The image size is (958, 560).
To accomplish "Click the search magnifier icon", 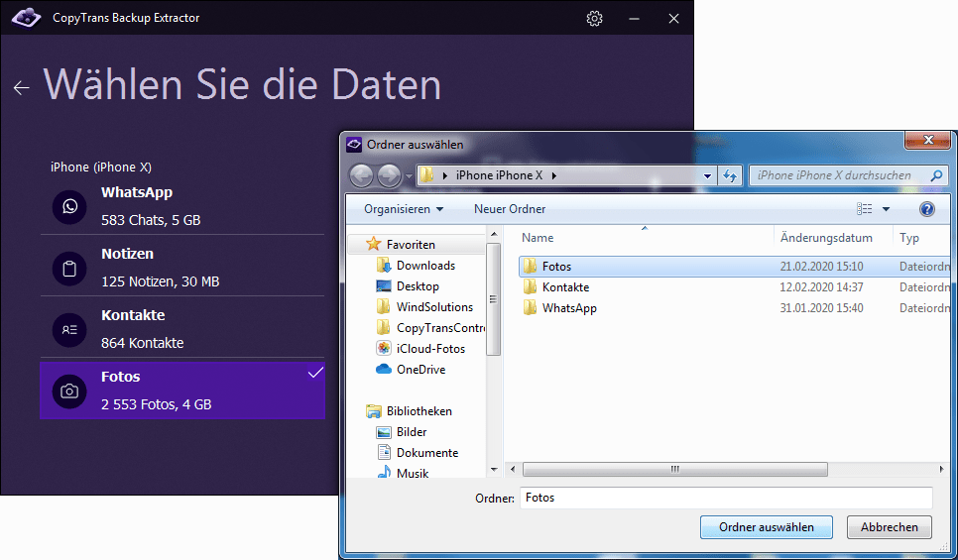I will click(x=936, y=175).
